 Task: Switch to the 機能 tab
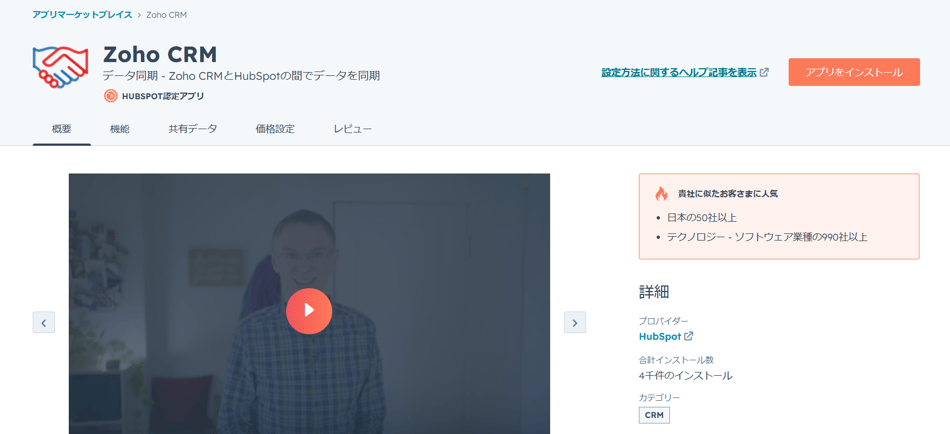click(120, 129)
